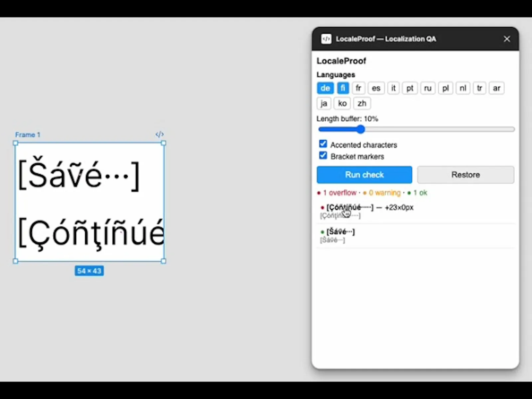532x399 pixels.
Task: Click the Restore button
Action: pos(465,175)
